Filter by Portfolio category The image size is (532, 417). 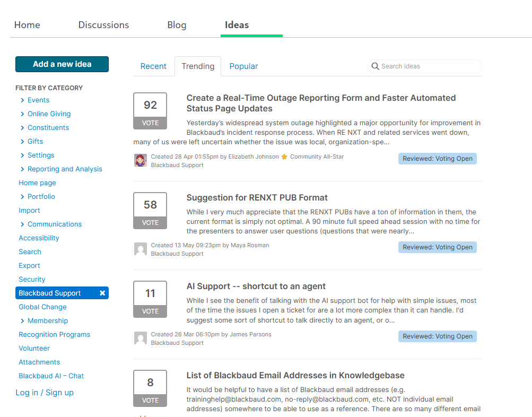click(41, 197)
